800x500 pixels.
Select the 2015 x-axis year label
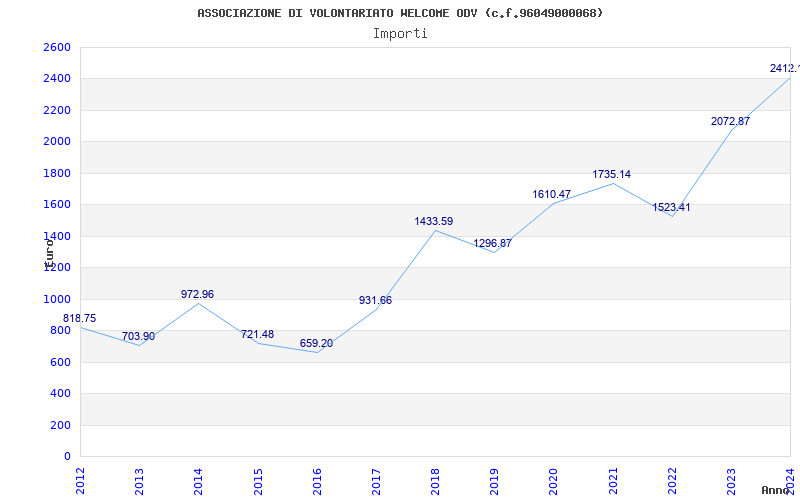point(258,481)
